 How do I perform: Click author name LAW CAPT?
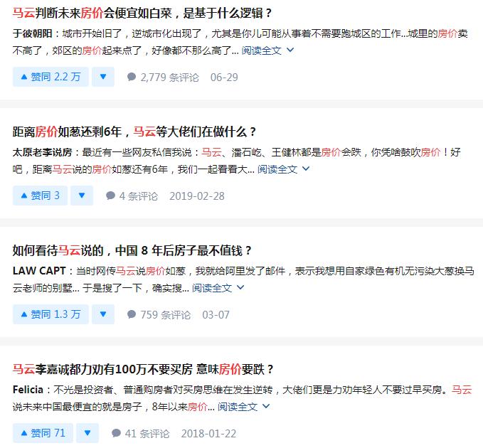click(39, 271)
